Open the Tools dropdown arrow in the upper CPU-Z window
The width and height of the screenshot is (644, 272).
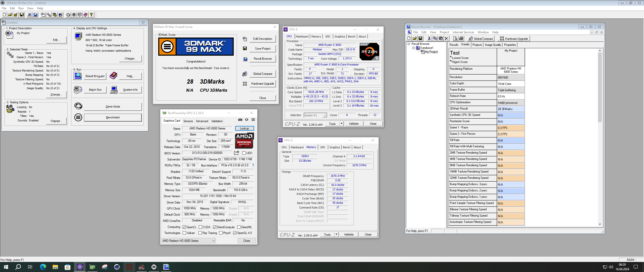point(341,124)
